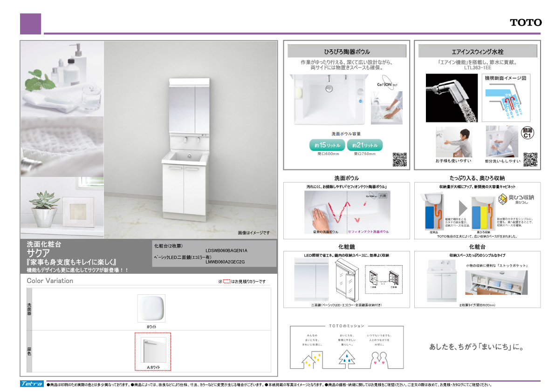Click the knitted towel close-up photo
The image size is (555, 392).
[x=62, y=147]
